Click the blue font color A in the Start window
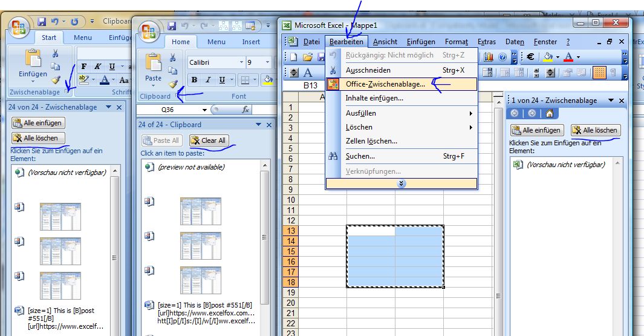 [x=105, y=80]
